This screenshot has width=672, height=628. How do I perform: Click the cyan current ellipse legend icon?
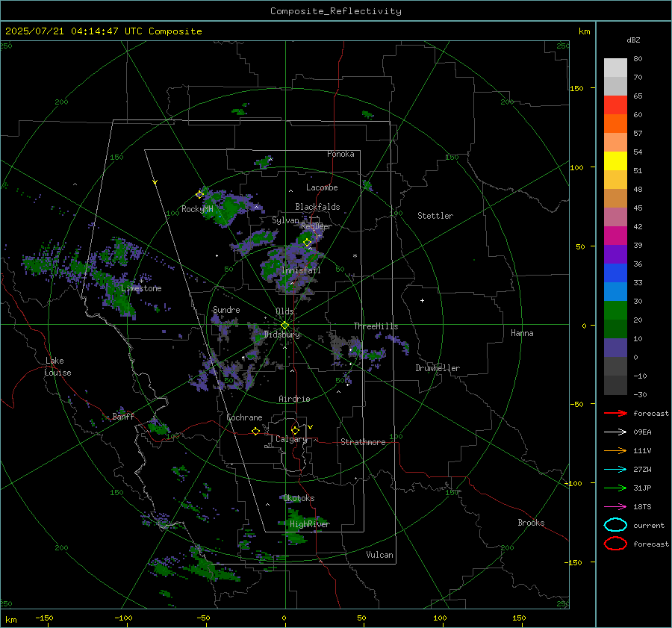click(x=615, y=525)
